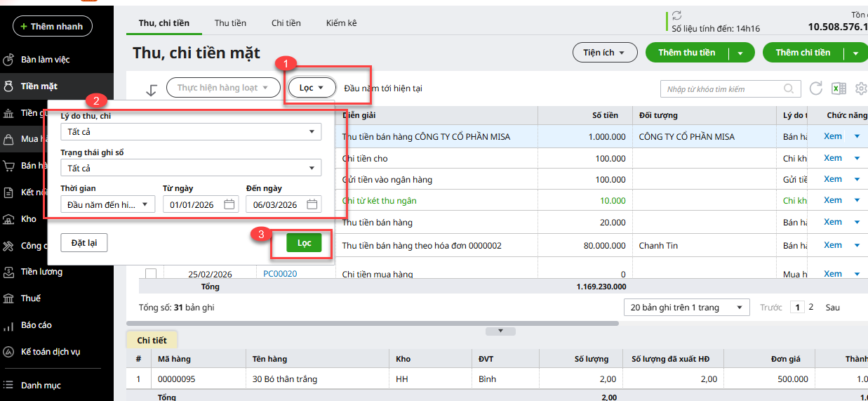The width and height of the screenshot is (868, 401).
Task: Expand the Lý do thu, chi dropdown
Action: [190, 132]
